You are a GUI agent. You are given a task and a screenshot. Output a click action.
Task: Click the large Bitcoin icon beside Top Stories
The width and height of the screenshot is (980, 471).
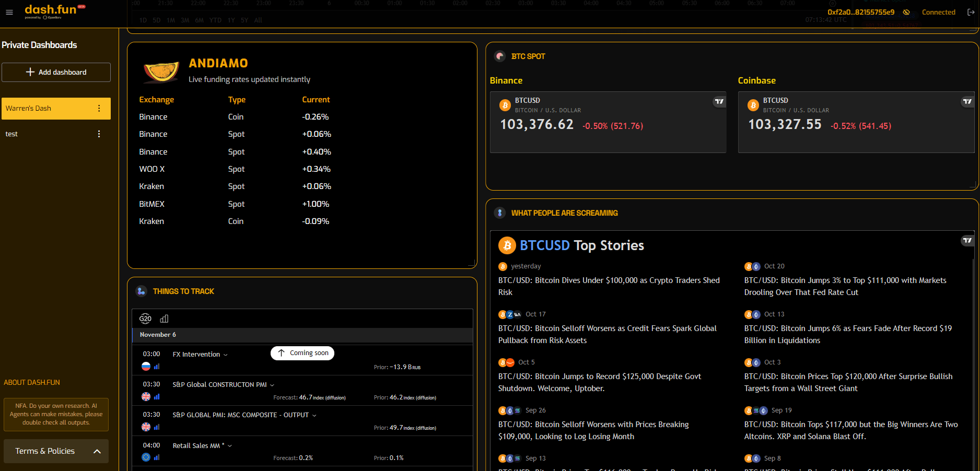click(507, 245)
